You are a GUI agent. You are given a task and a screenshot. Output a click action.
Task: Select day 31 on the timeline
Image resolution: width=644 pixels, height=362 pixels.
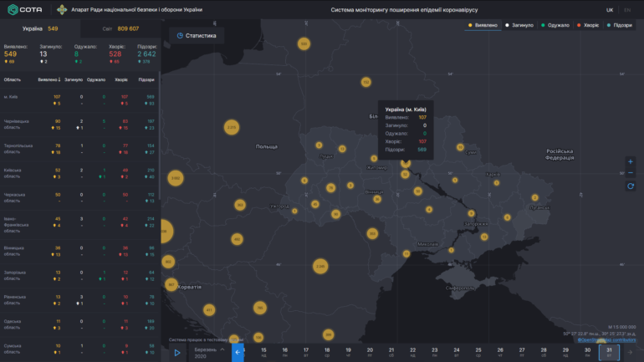[x=609, y=352]
